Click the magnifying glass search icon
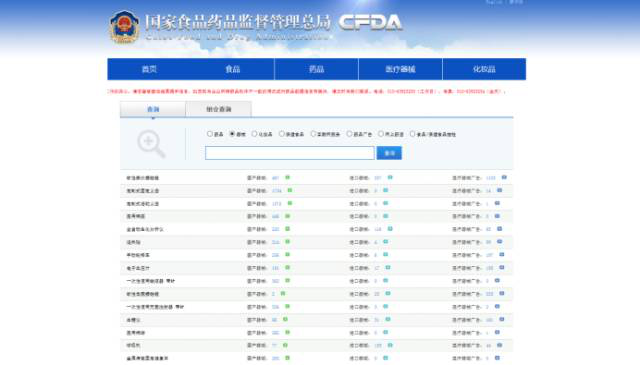The width and height of the screenshot is (640, 365). pyautogui.click(x=151, y=144)
